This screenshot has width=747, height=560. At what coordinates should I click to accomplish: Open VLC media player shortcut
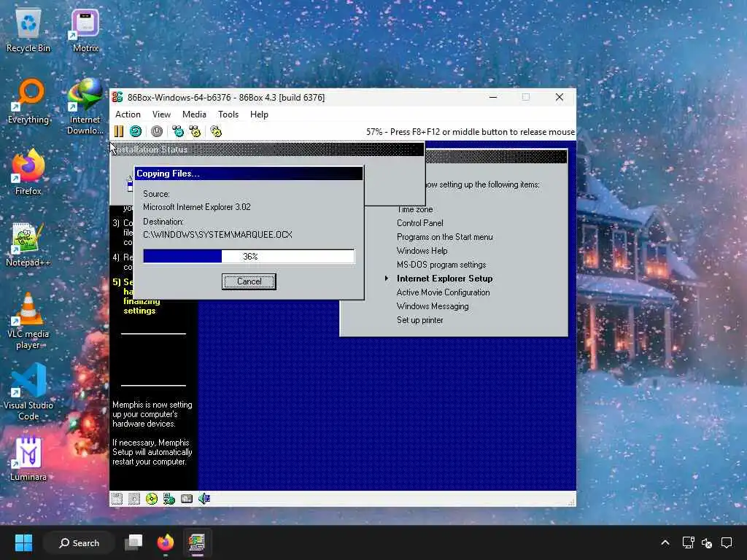[28, 321]
